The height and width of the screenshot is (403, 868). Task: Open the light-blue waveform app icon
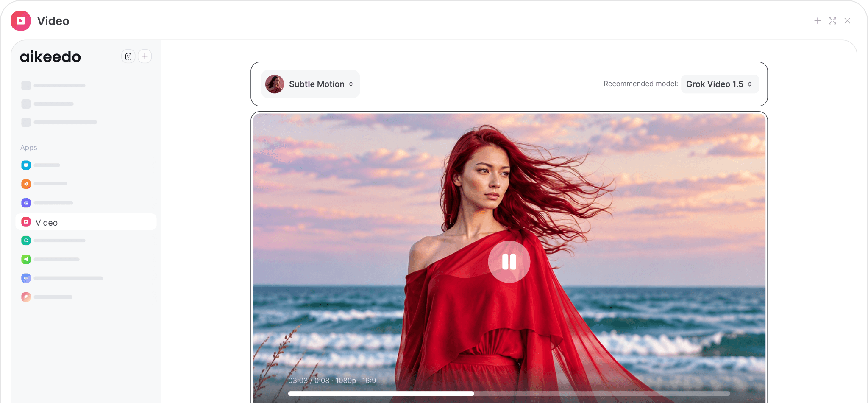coord(26,278)
